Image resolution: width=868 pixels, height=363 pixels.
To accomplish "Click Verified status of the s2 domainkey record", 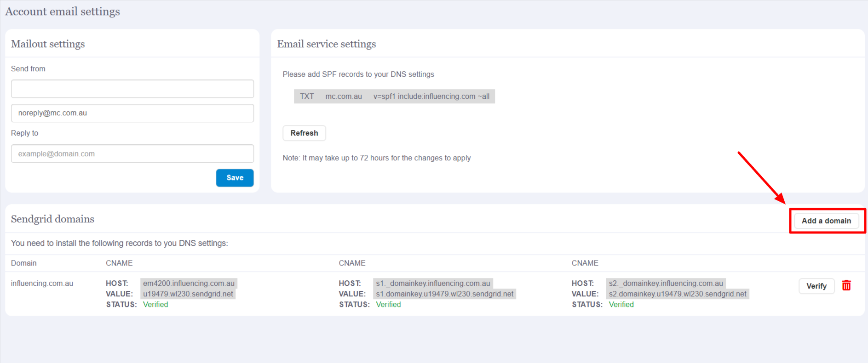I will pos(621,305).
